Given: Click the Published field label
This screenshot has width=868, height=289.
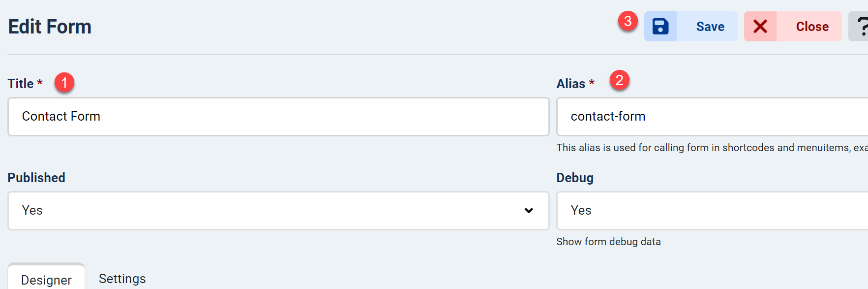Looking at the screenshot, I should tap(36, 178).
